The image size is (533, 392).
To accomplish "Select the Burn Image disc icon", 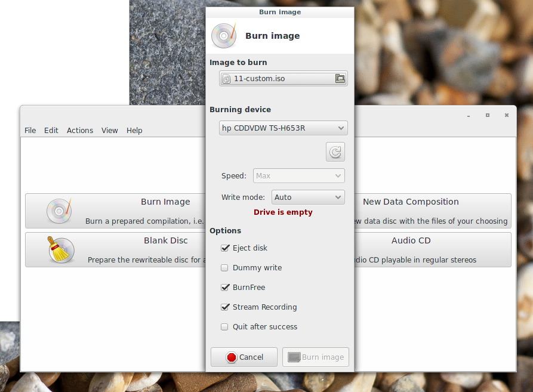I will pos(58,211).
